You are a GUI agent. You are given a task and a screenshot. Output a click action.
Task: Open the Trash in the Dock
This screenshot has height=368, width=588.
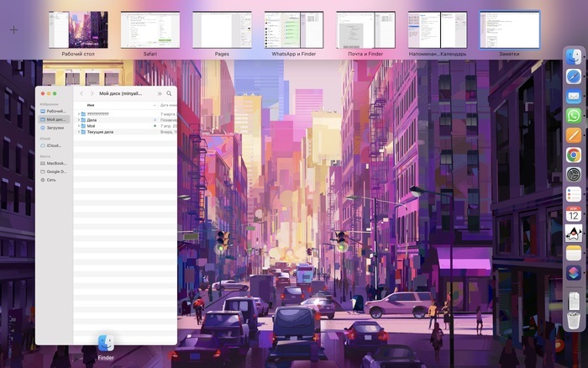(574, 321)
